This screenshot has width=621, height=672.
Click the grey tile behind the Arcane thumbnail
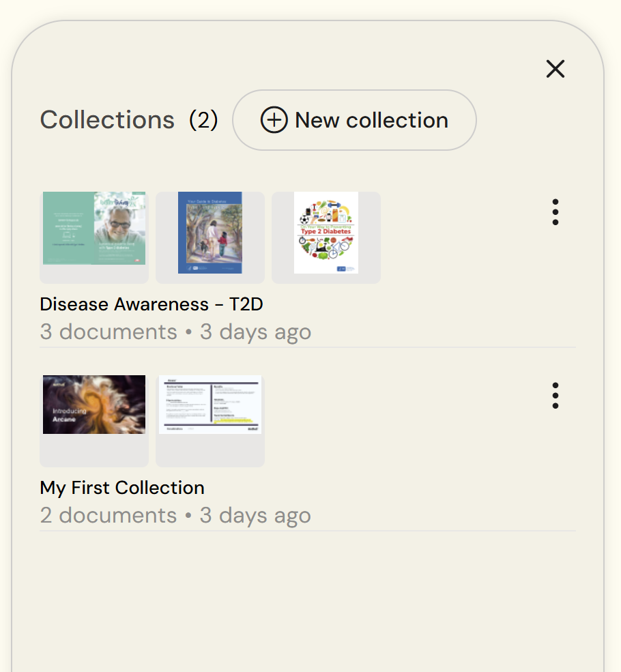94,451
